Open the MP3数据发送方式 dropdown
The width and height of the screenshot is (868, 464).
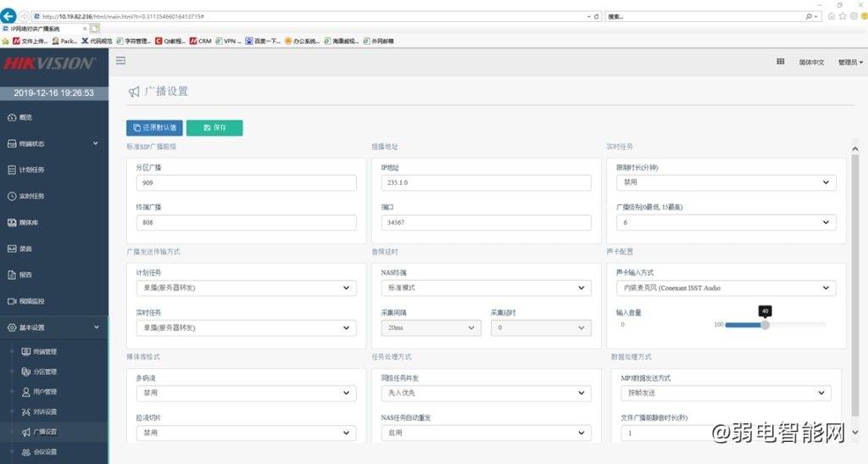(726, 393)
